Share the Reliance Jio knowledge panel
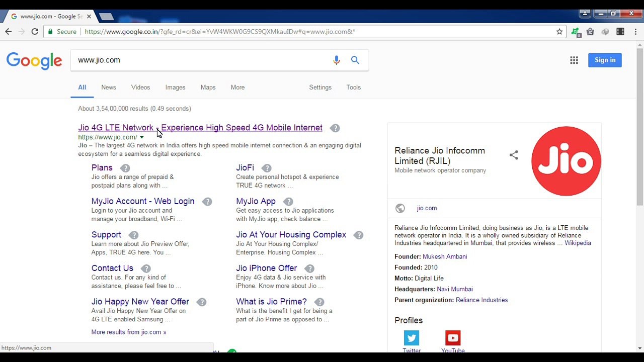The height and width of the screenshot is (362, 644). 514,155
